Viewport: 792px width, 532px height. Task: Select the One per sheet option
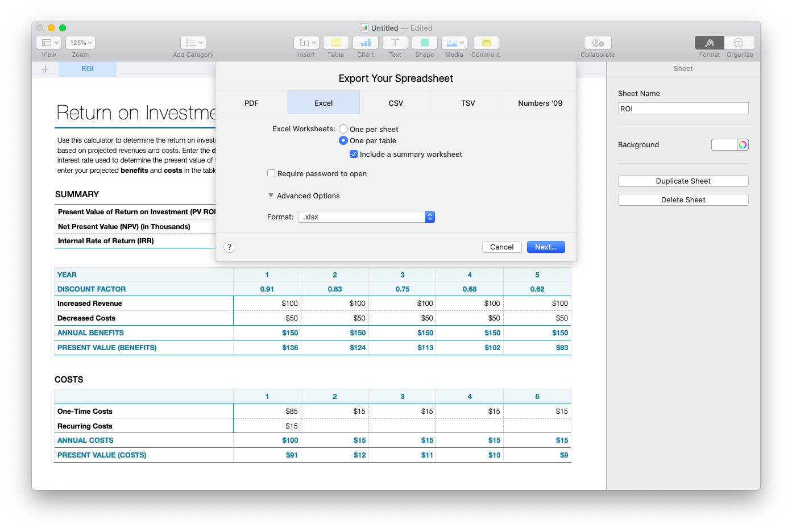point(343,129)
